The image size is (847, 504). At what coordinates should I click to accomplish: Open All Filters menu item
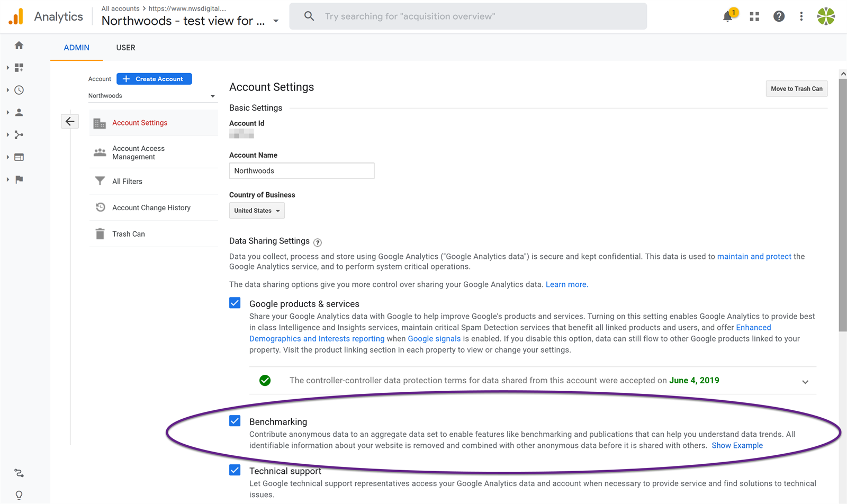(x=154, y=181)
